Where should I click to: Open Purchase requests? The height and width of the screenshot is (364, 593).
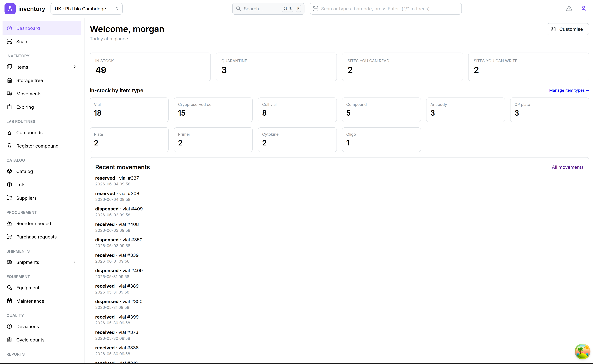tap(42, 237)
